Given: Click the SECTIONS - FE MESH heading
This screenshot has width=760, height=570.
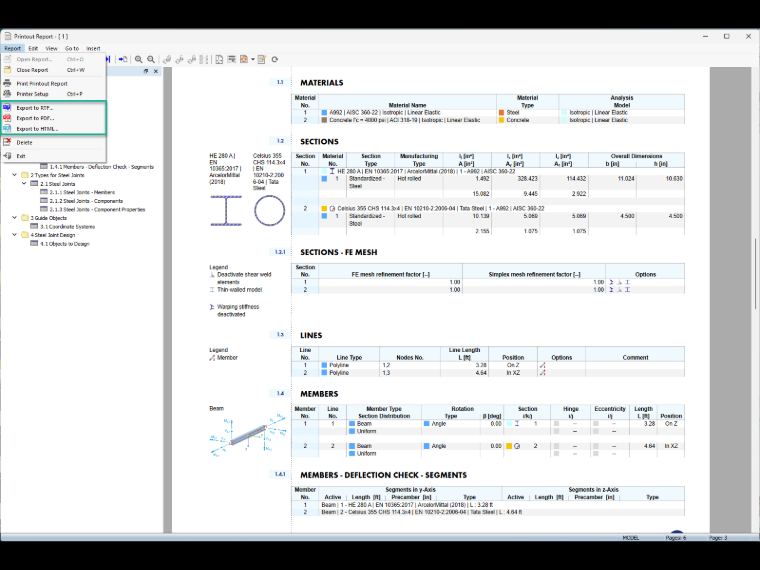Looking at the screenshot, I should click(x=338, y=252).
